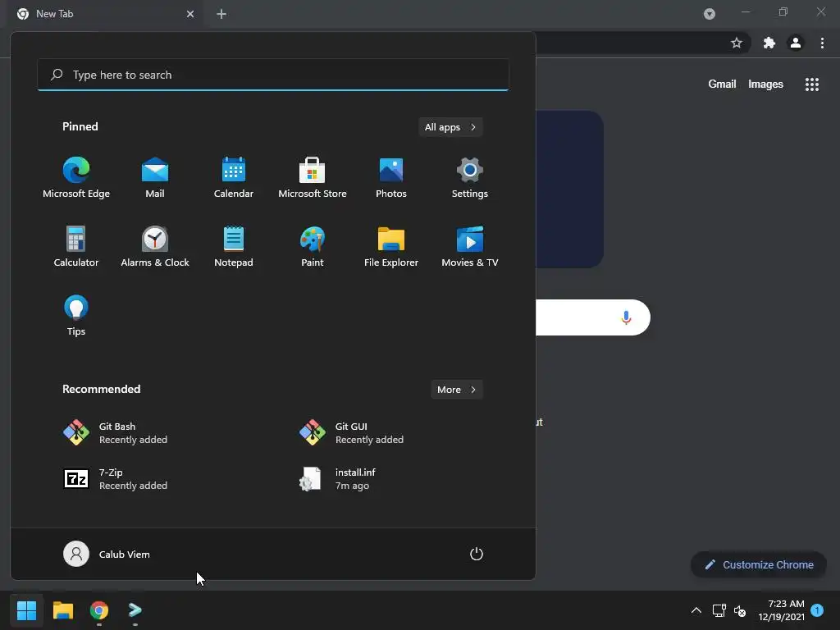Click the Customize Chrome button
The width and height of the screenshot is (840, 630).
pos(759,564)
